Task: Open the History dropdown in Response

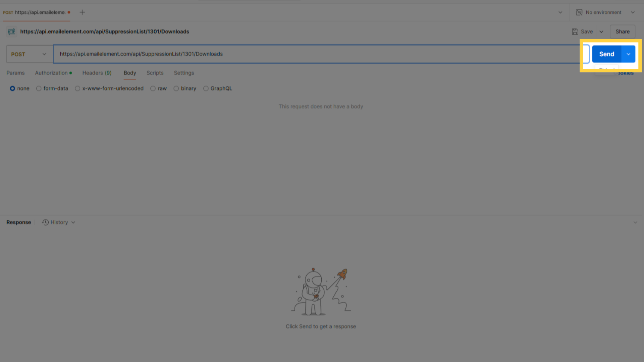Action: point(59,222)
